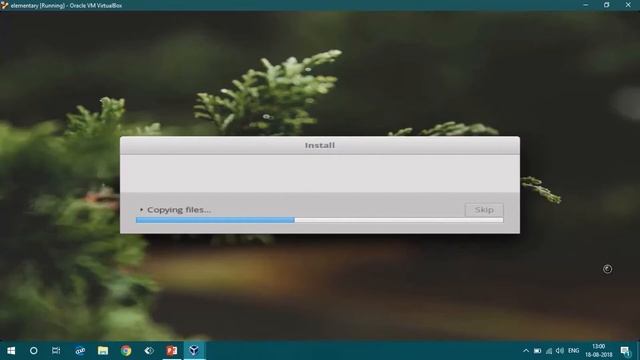Screen dimensions: 640x360
Task: Open the Windows Start menu
Action: click(x=11, y=351)
